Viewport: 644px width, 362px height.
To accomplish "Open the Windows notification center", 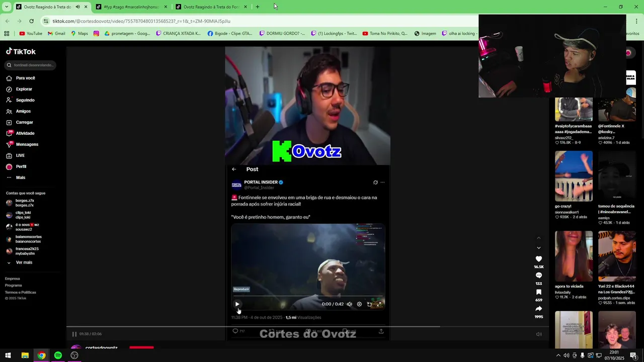I will 634,355.
